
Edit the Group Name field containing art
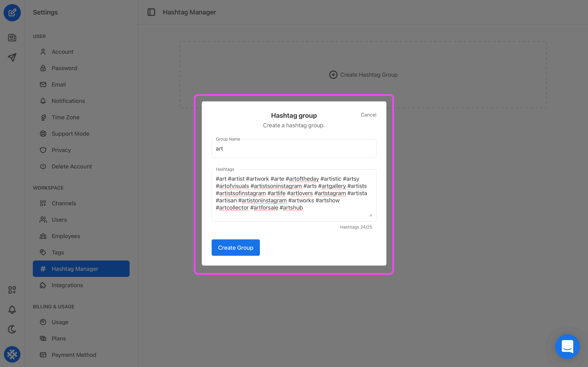(294, 148)
